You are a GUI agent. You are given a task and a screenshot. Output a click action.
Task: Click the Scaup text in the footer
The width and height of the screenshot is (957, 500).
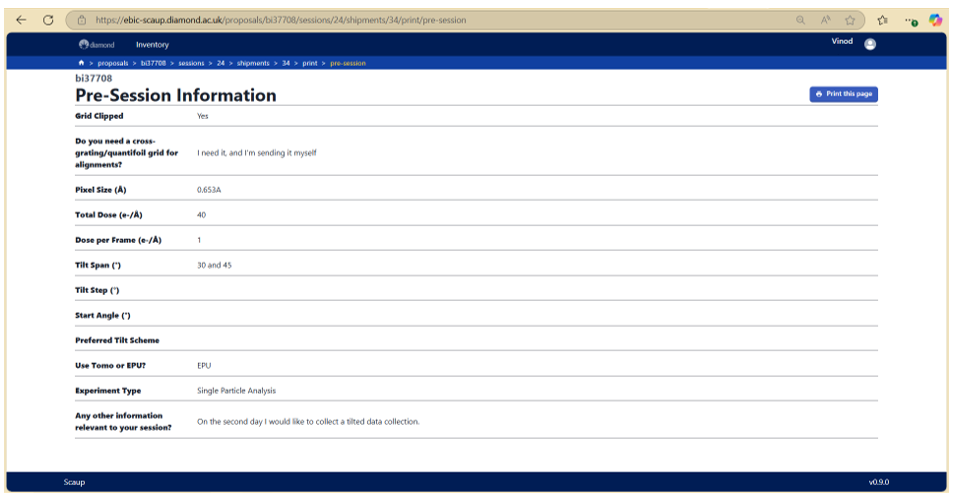tap(74, 482)
